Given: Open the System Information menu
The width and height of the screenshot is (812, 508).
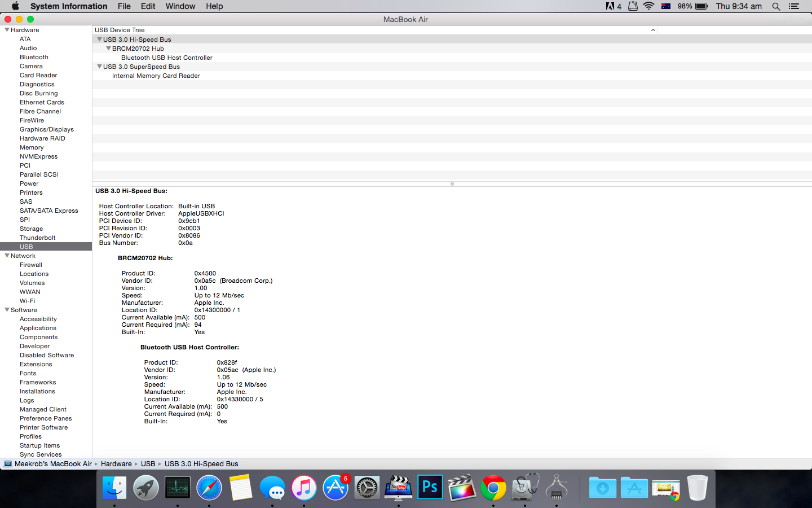Looking at the screenshot, I should [x=69, y=6].
